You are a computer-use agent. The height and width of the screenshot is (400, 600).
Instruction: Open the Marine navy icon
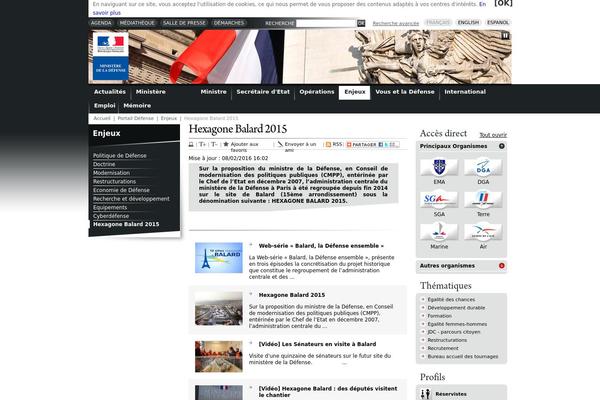tap(439, 232)
